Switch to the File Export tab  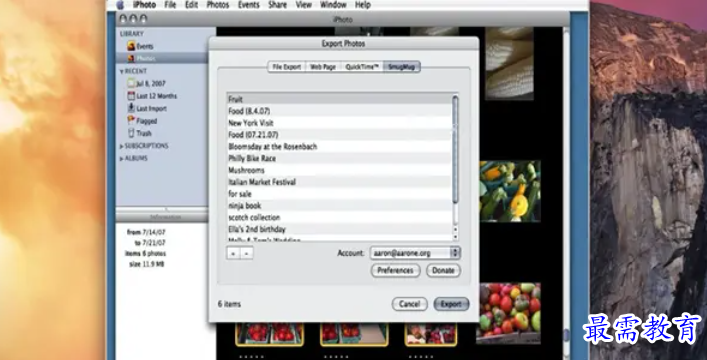[x=286, y=67]
